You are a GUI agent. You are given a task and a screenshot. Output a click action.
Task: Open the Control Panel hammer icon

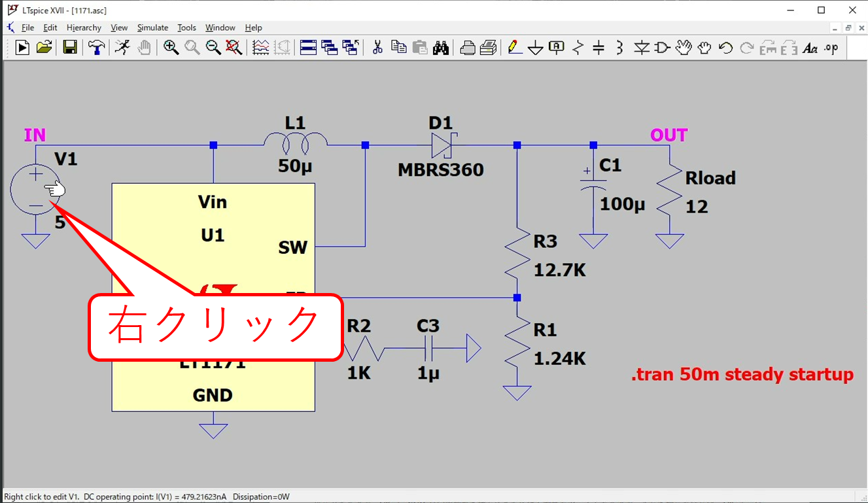[97, 47]
